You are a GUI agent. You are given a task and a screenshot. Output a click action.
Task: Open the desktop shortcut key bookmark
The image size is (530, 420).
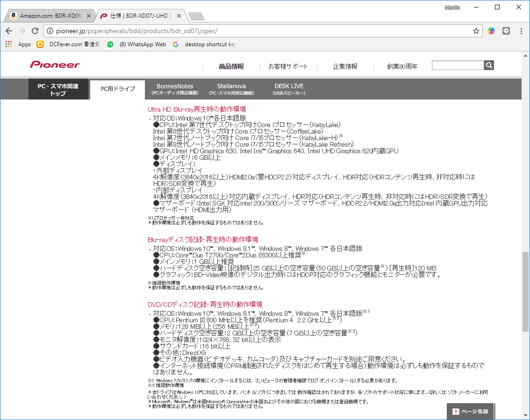(x=204, y=44)
